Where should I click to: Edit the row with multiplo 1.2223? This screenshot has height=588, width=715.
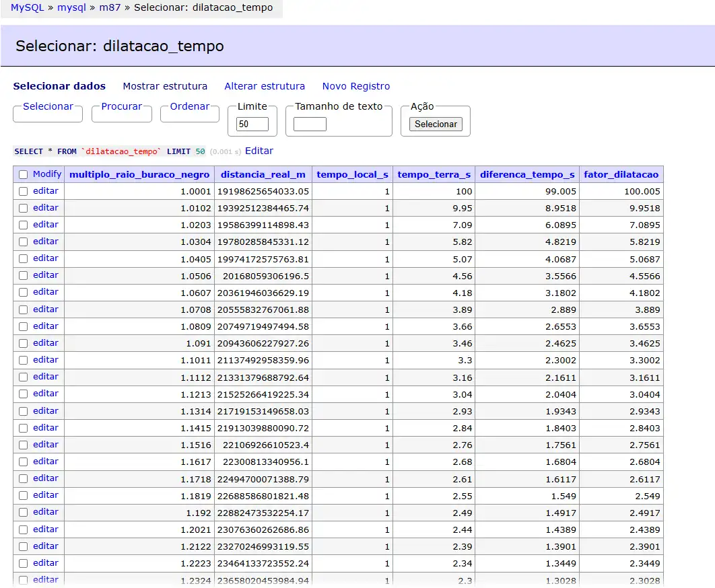[46, 563]
